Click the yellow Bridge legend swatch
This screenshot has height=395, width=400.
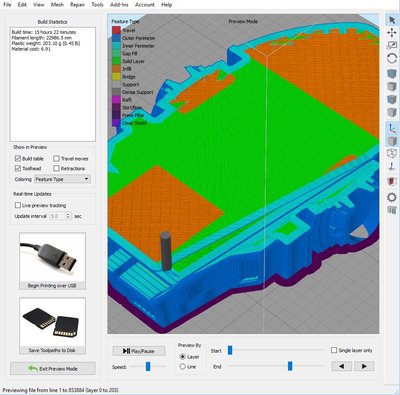[x=116, y=77]
